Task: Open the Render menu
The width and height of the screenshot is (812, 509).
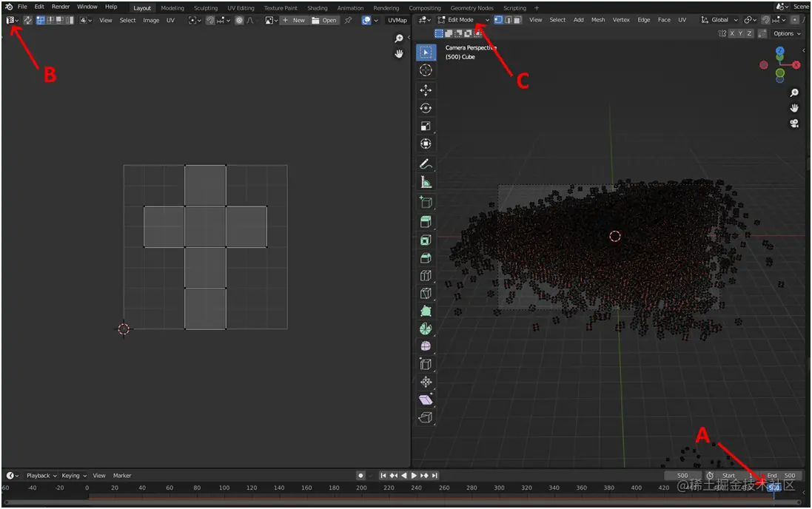Action: click(x=61, y=7)
